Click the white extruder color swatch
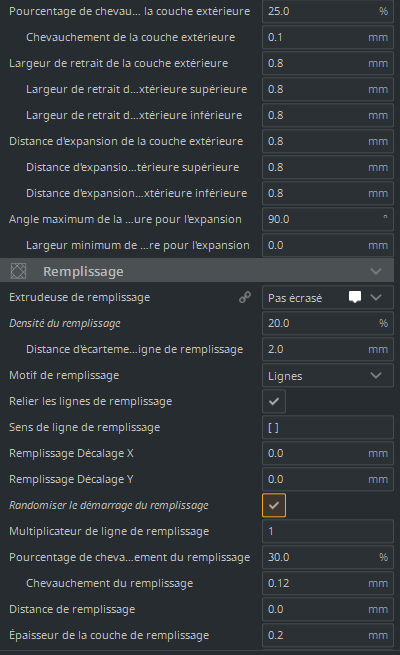400x655 pixels. pos(355,297)
